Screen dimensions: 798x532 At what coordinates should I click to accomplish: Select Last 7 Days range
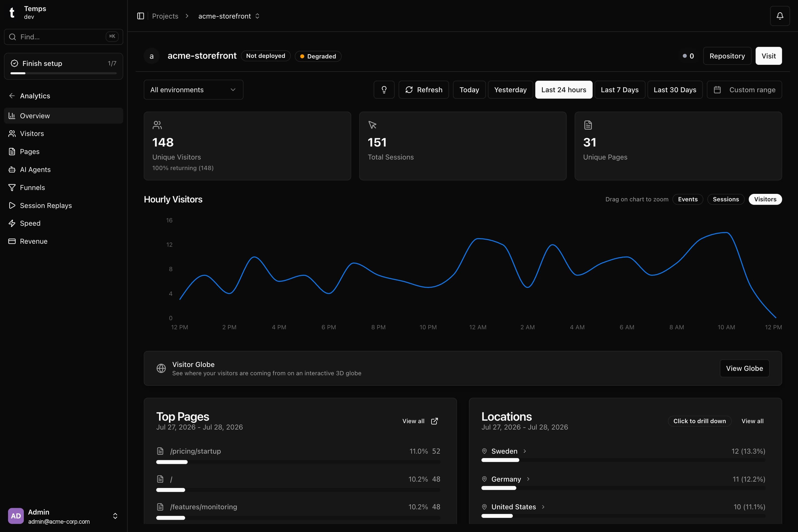(620, 89)
